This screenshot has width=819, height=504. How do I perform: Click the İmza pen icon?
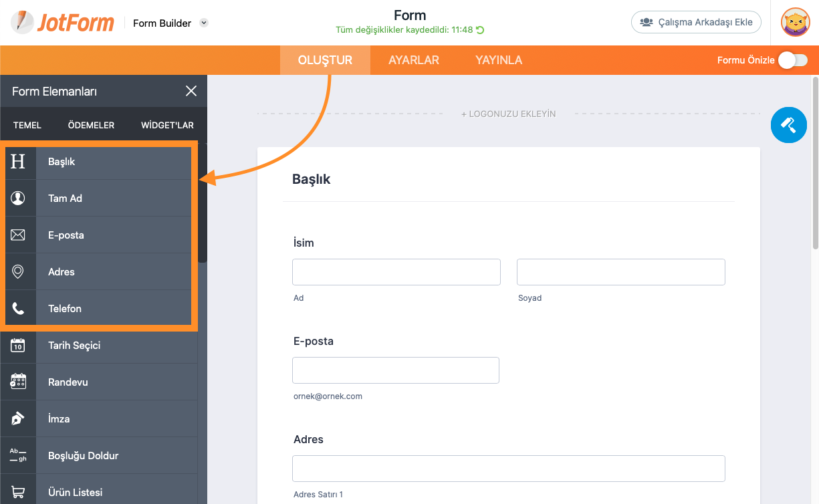18,419
